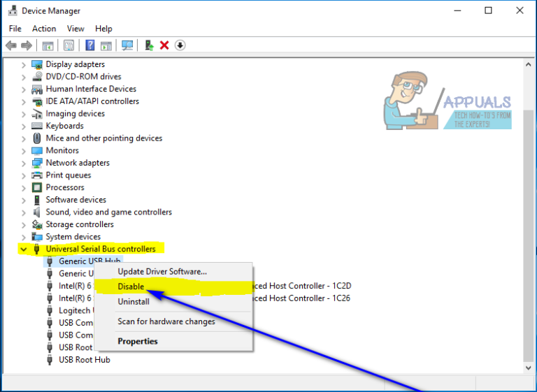Click the vertical scrollbar thumb
This screenshot has width=537, height=392.
[528, 235]
